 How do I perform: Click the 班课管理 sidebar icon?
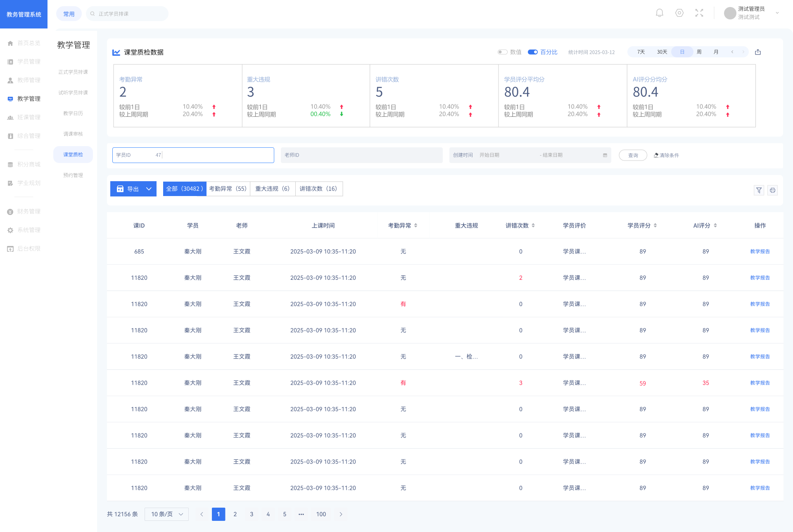coord(10,117)
